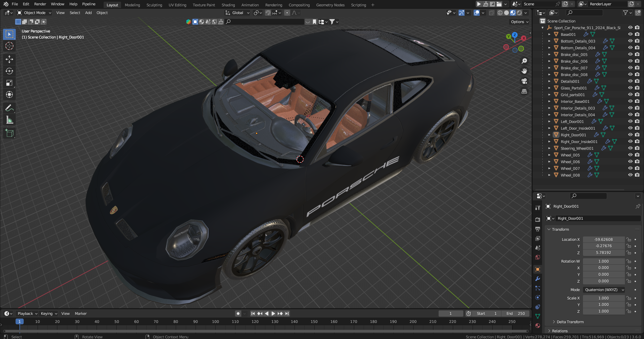Image resolution: width=644 pixels, height=339 pixels.
Task: Open the Global transform orientation dropdown
Action: 237,13
